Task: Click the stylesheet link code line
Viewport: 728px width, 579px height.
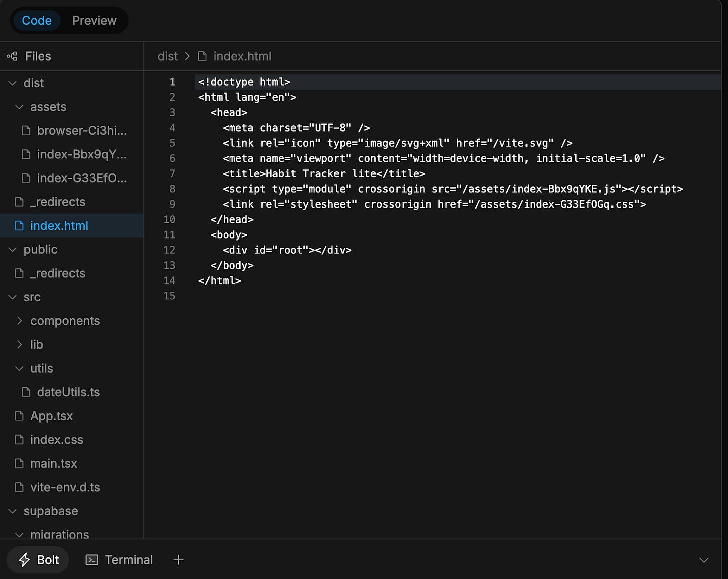Action: pyautogui.click(x=435, y=204)
